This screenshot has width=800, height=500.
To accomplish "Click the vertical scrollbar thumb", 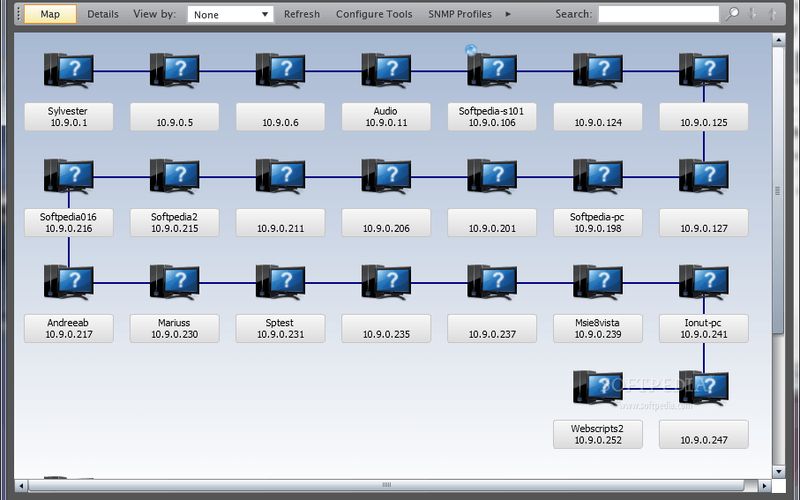I will 778,190.
